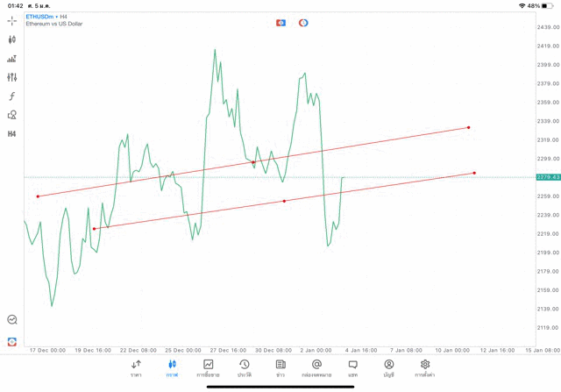561x392 pixels.
Task: Open the drawing objects shapes icon
Action: 11,115
